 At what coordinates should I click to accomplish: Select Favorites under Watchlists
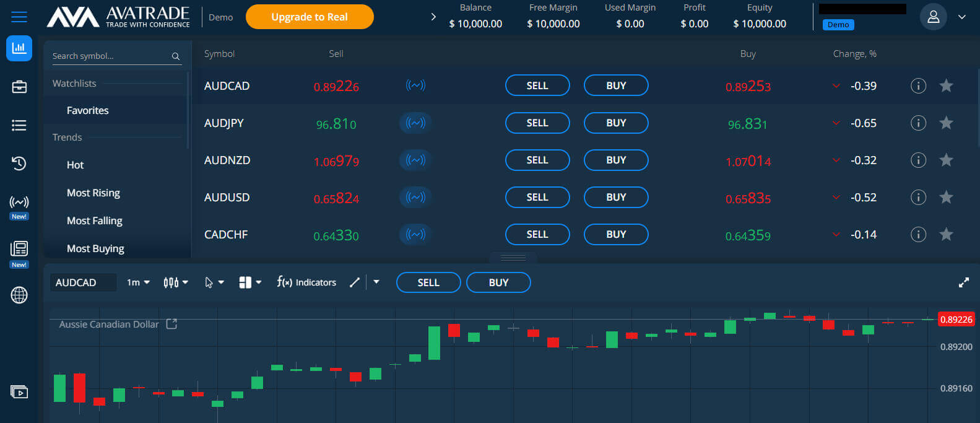[x=87, y=110]
